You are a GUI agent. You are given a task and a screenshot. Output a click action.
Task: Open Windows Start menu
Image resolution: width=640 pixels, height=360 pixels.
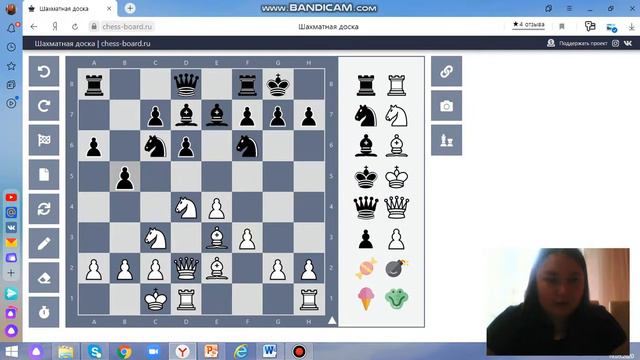click(x=11, y=352)
